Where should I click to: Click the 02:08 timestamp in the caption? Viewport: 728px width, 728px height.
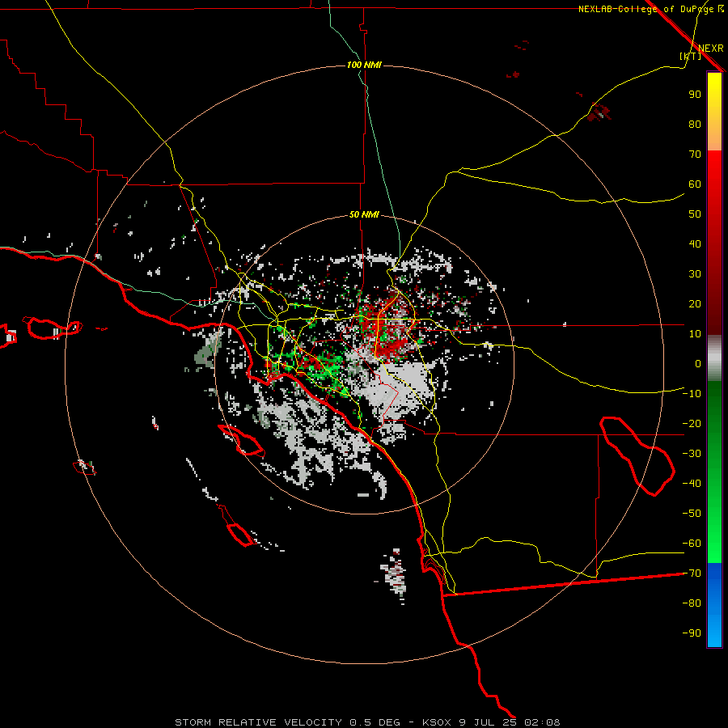tap(542, 722)
